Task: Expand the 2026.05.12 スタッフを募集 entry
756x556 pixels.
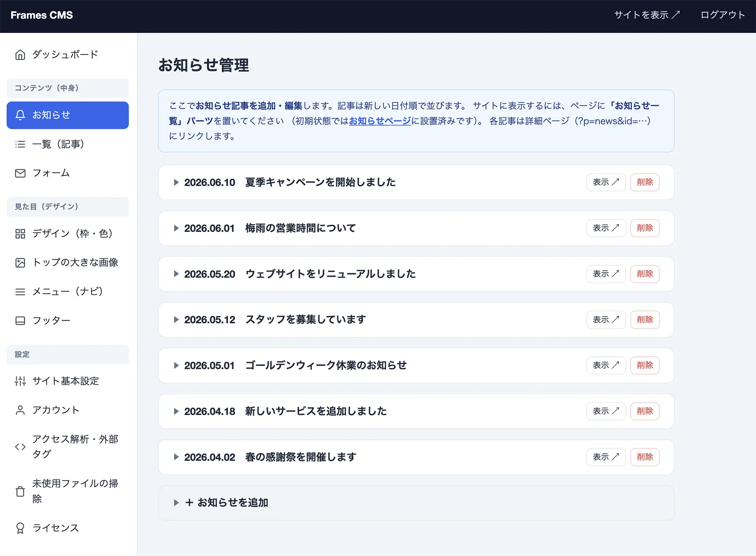Action: pyautogui.click(x=176, y=320)
